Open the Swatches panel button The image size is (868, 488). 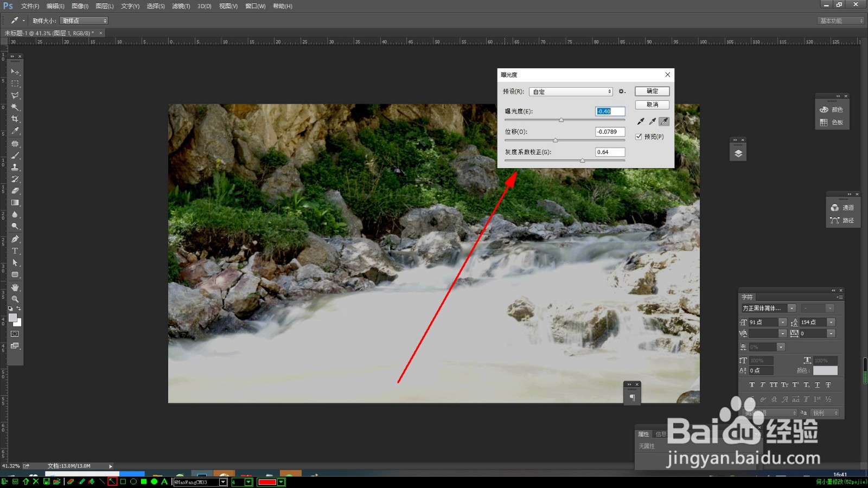point(832,123)
